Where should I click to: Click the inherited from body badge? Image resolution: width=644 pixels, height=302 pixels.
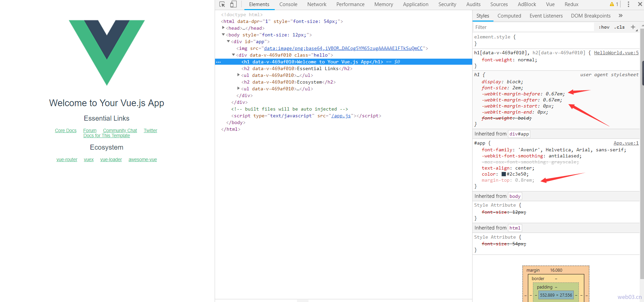515,196
